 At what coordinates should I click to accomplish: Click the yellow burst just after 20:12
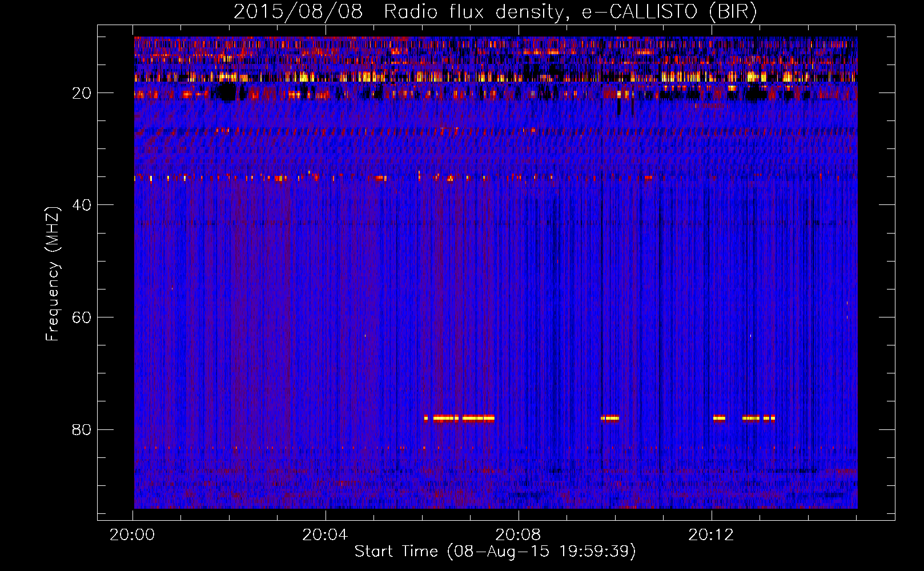tap(719, 418)
